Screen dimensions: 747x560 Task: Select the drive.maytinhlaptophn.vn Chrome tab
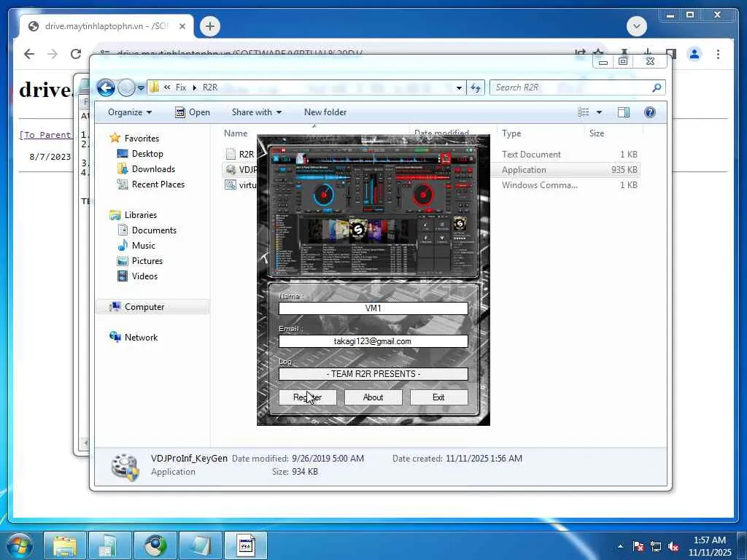pyautogui.click(x=106, y=26)
